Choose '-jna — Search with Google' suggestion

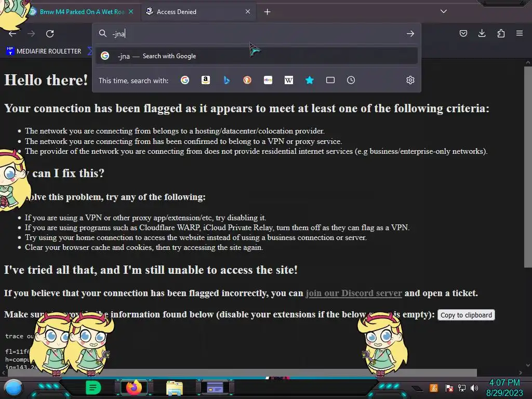[x=257, y=56]
